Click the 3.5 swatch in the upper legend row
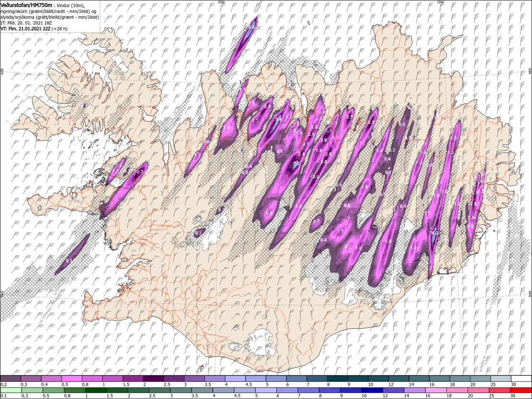This screenshot has width=532, height=399. pos(215,379)
